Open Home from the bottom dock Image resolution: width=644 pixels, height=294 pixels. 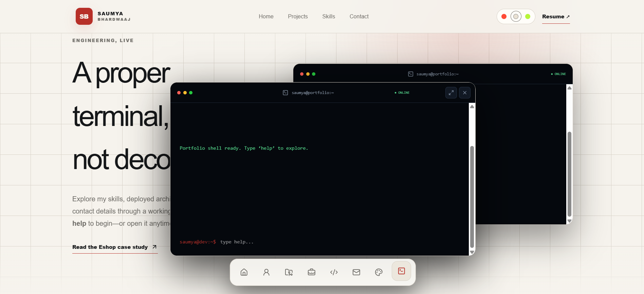point(244,272)
